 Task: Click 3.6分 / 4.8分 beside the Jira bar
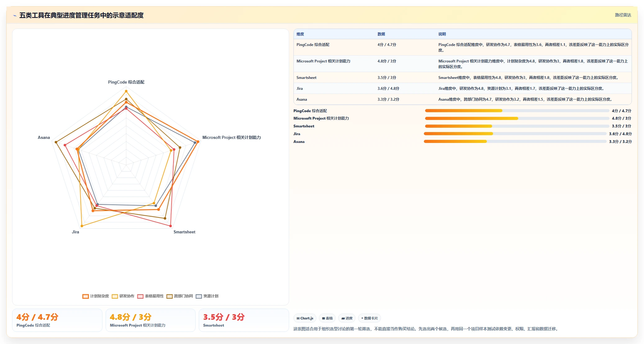(x=620, y=134)
